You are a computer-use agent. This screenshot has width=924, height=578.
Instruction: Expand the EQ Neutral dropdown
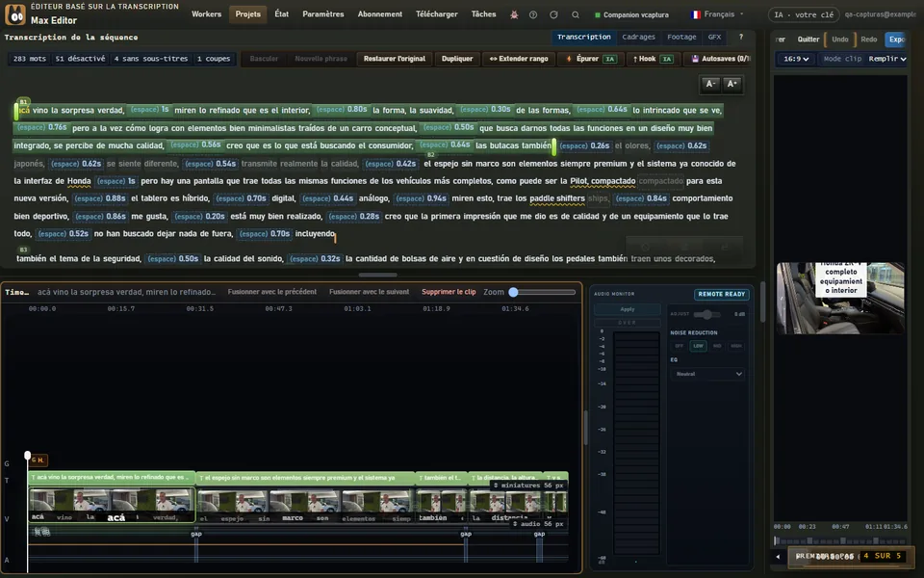707,374
